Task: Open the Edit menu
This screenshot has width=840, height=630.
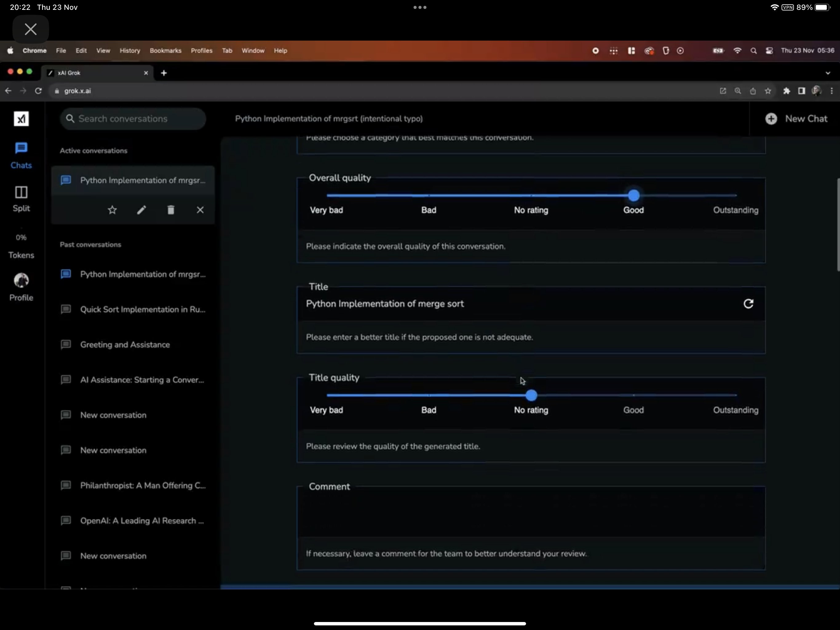Action: point(81,50)
